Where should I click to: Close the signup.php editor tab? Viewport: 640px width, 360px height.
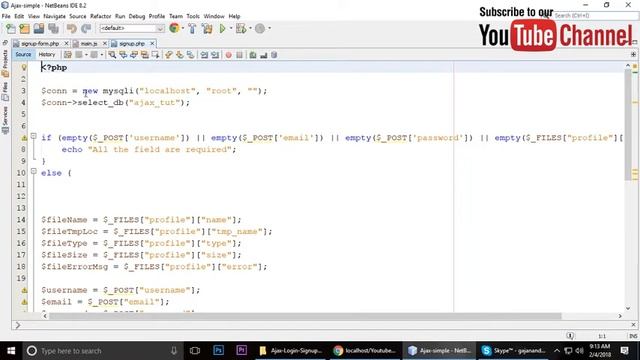tap(152, 43)
